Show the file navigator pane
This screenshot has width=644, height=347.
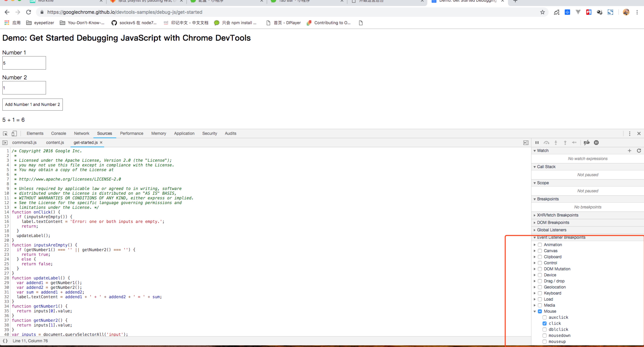click(5, 143)
